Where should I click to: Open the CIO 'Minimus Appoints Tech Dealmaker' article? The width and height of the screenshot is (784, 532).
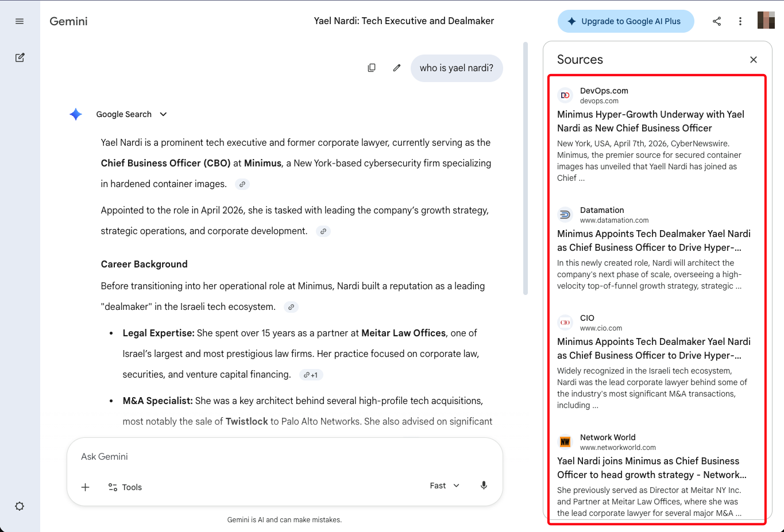click(654, 348)
